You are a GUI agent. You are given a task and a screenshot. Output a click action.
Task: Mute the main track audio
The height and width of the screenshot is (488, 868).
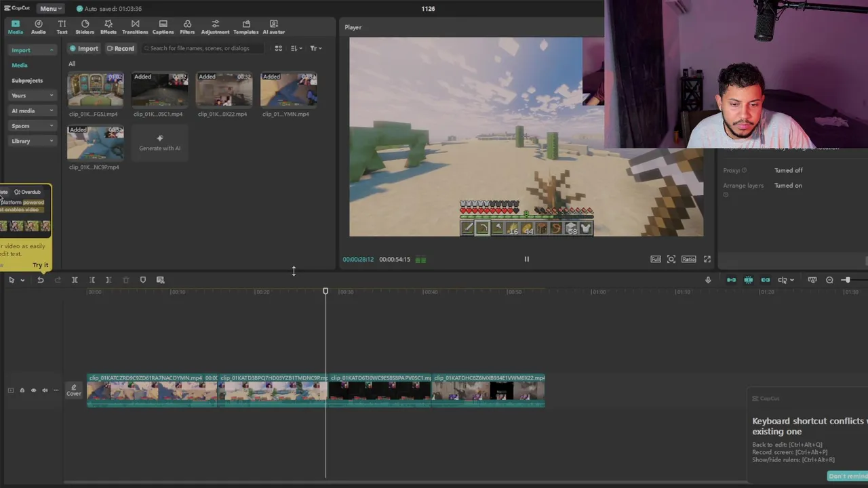coord(45,390)
